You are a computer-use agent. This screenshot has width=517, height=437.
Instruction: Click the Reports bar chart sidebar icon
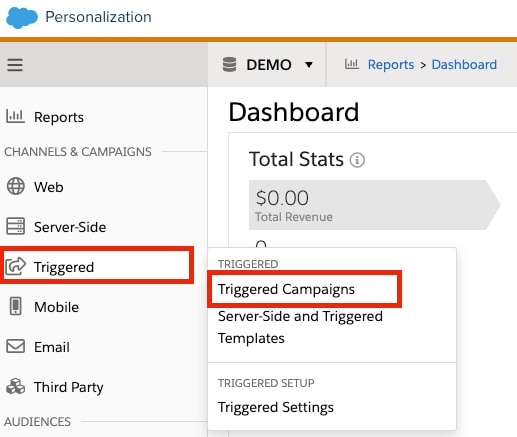point(15,116)
